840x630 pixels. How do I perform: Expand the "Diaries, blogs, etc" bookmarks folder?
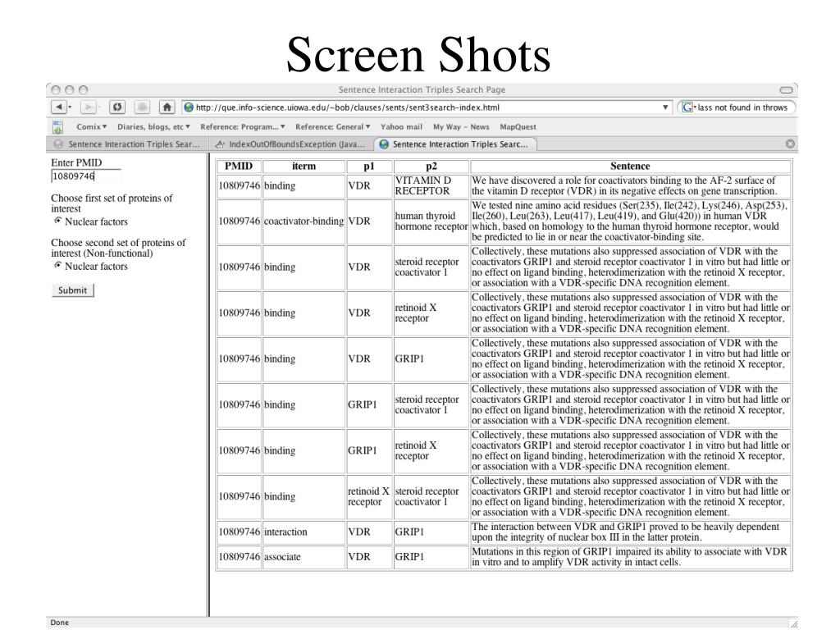pyautogui.click(x=153, y=127)
